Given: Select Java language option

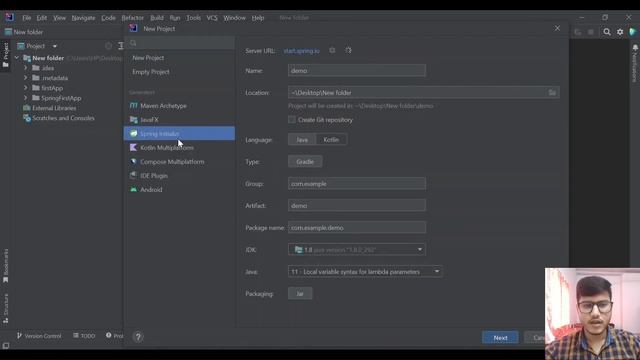Looking at the screenshot, I should pos(302,140).
